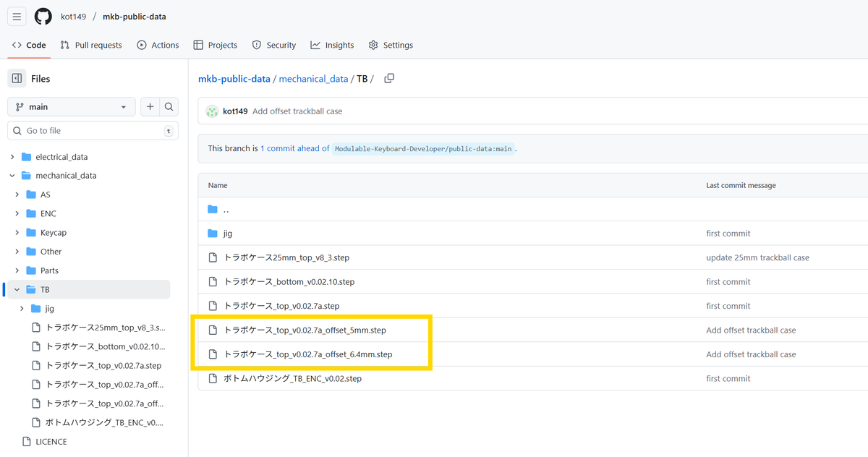Image resolution: width=868 pixels, height=457 pixels.
Task: Click the search magnifier icon button
Action: coord(169,107)
